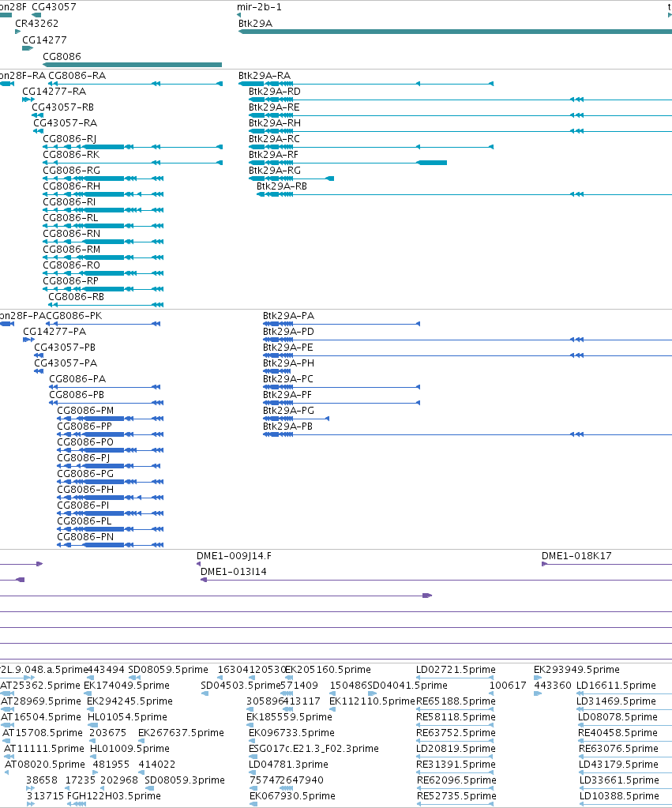Image resolution: width=672 pixels, height=808 pixels.
Task: Select the CG8086 gene label
Action: point(62,57)
